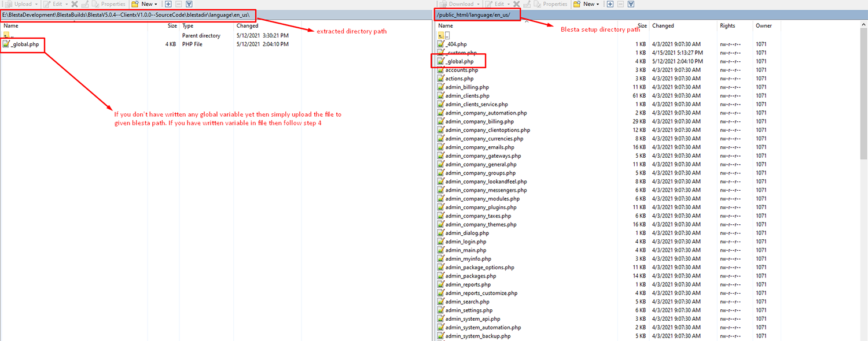Click admin_company_billing.php file icon
Image resolution: width=868 pixels, height=341 pixels.
point(441,121)
